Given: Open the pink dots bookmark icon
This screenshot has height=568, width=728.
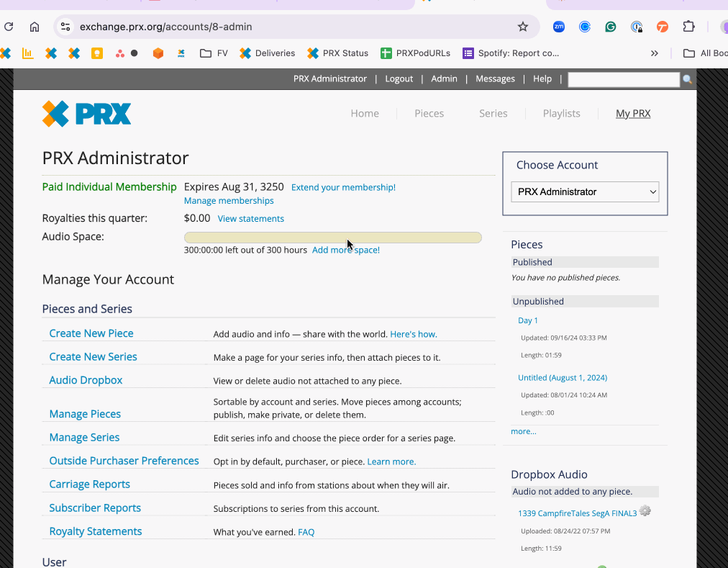Looking at the screenshot, I should pos(120,53).
